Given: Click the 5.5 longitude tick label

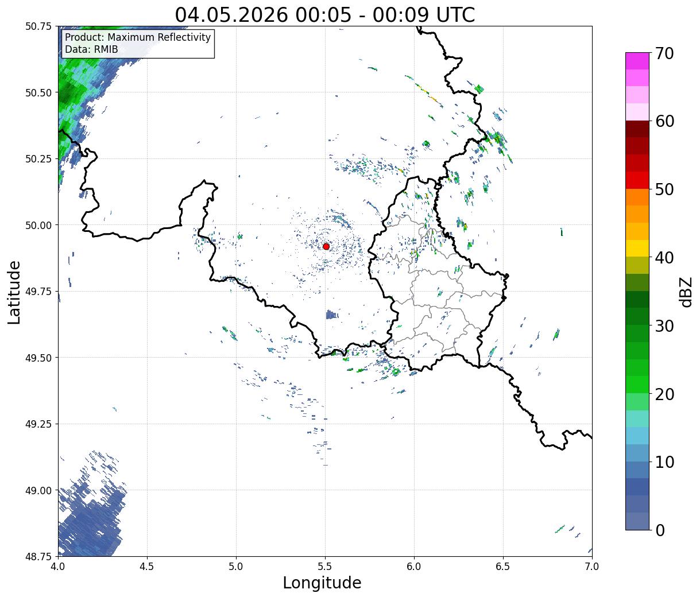Looking at the screenshot, I should [x=325, y=566].
